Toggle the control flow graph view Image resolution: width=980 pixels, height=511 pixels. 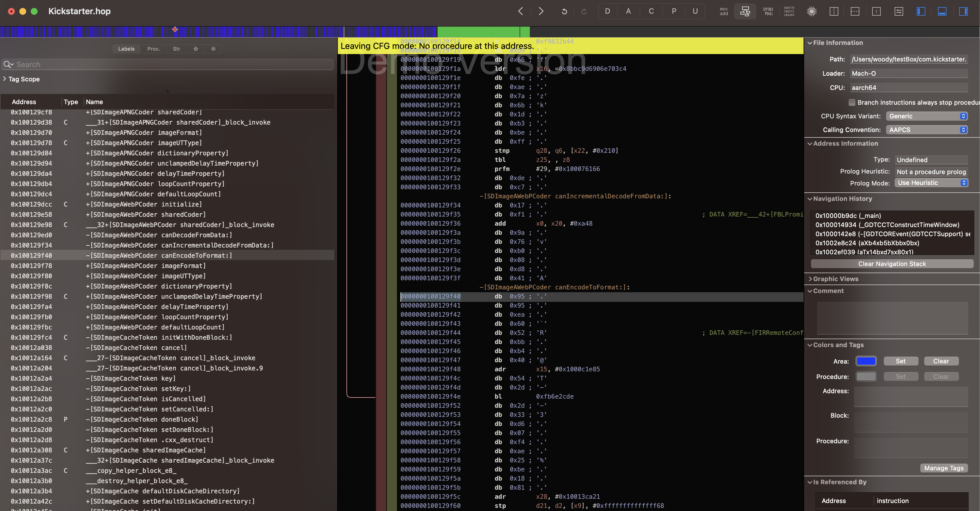[x=745, y=11]
